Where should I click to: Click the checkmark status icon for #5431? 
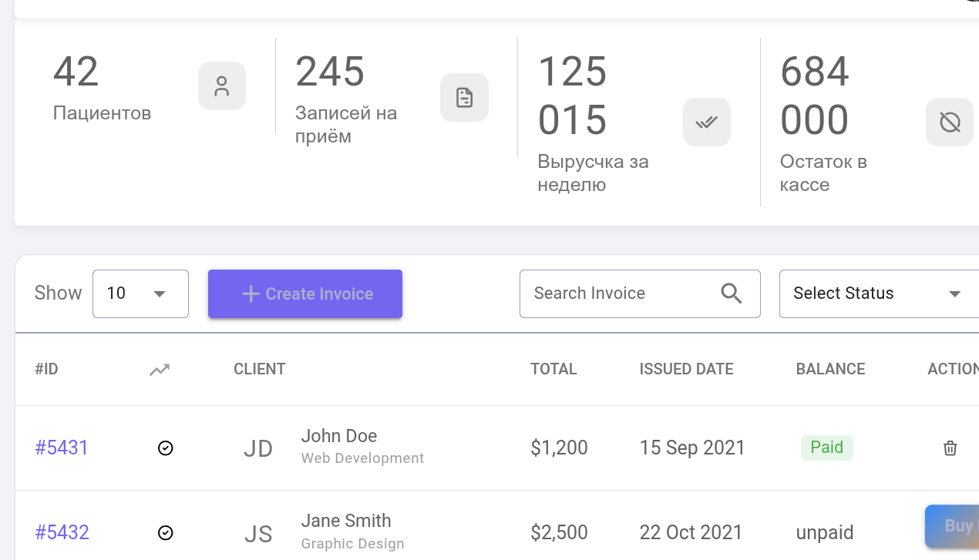pos(165,448)
